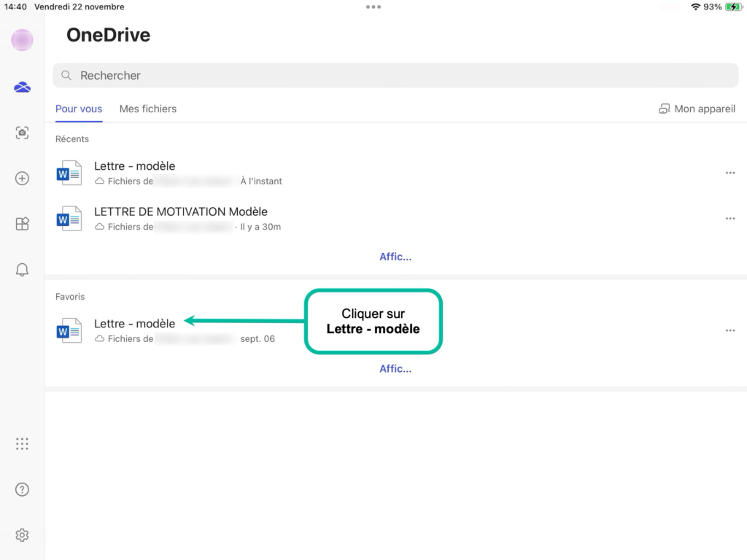Screen dimensions: 747x560
Task: Open more options for LETTRE DE MOTIVATION Modèle
Action: pos(729,219)
